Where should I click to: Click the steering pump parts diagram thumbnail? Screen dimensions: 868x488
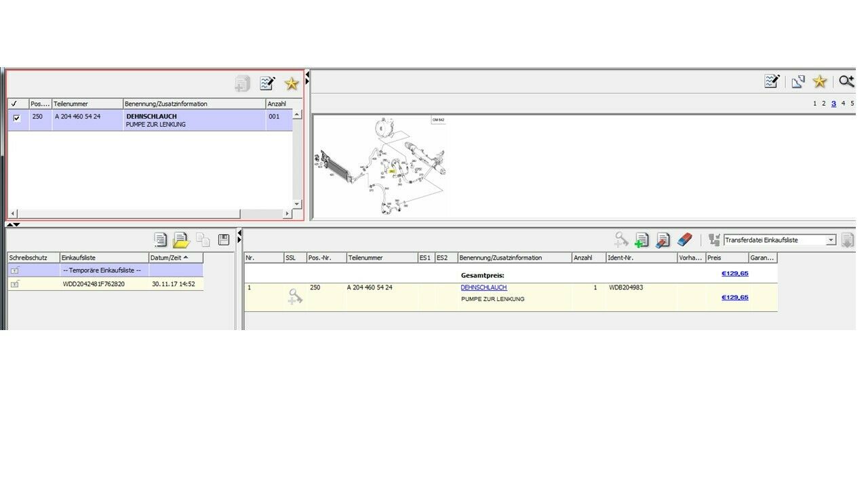pyautogui.click(x=380, y=166)
